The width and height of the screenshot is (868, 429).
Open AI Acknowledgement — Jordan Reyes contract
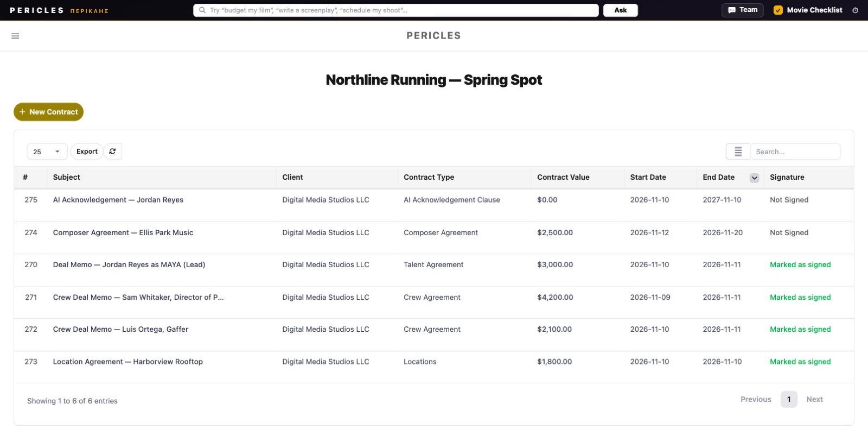pos(118,200)
